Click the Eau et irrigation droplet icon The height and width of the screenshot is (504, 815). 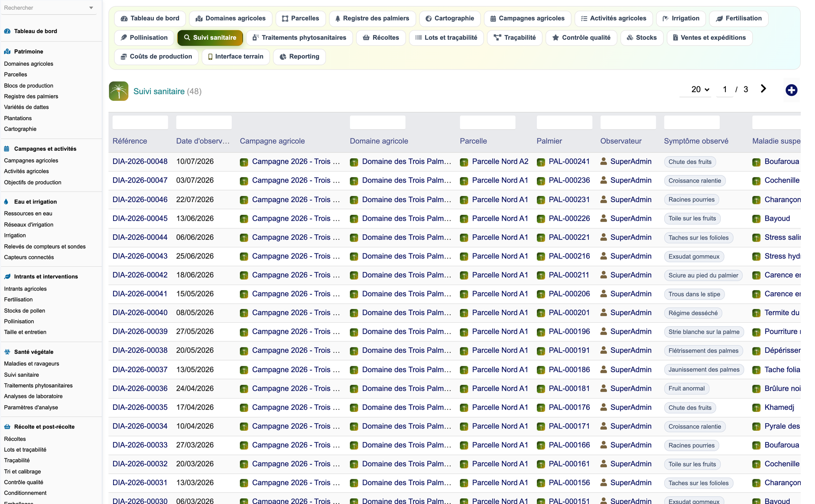coord(6,201)
